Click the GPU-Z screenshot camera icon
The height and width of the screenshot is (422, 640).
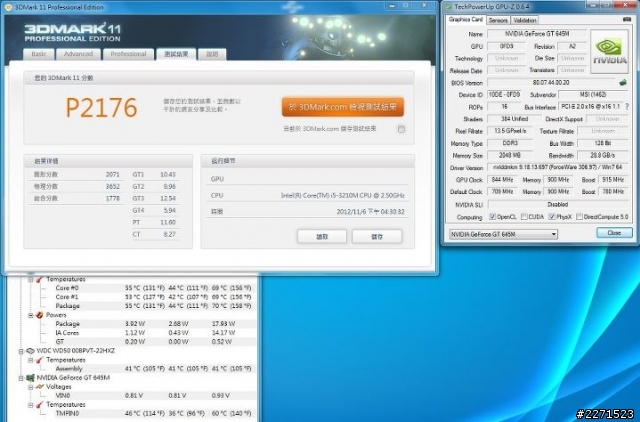point(627,19)
